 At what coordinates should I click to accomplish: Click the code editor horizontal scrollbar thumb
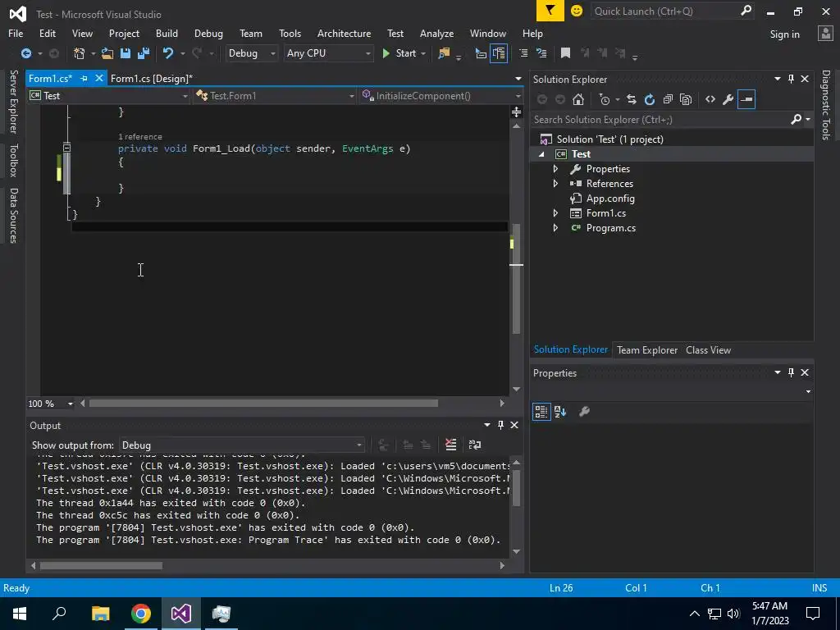tap(263, 403)
